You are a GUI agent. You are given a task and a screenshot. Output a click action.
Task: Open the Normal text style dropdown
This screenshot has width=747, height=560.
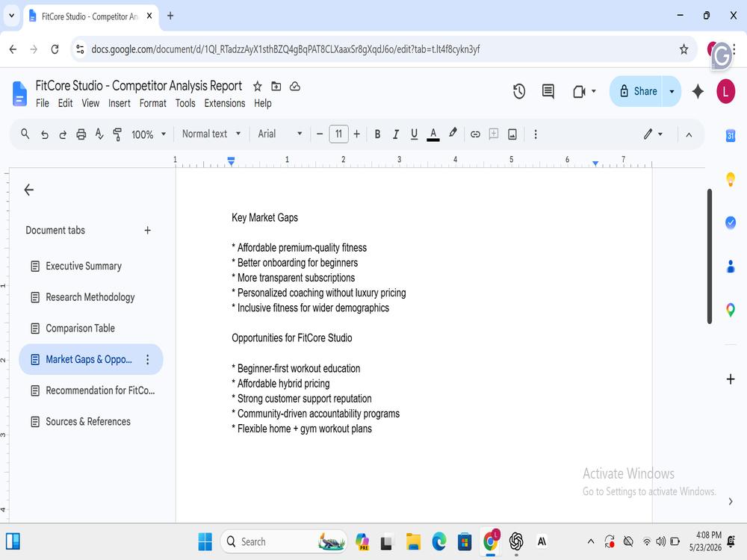click(x=211, y=134)
